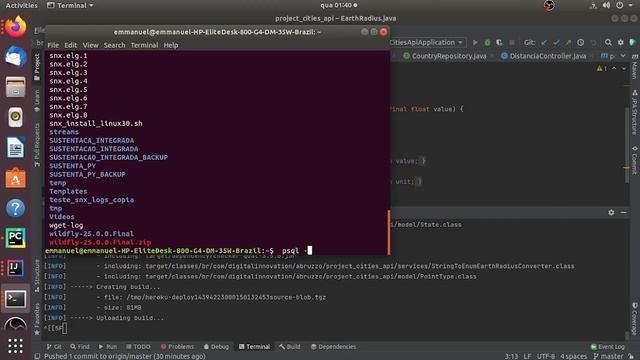Open the Help icon in dock
The width and height of the screenshot is (640, 360).
(x=16, y=208)
